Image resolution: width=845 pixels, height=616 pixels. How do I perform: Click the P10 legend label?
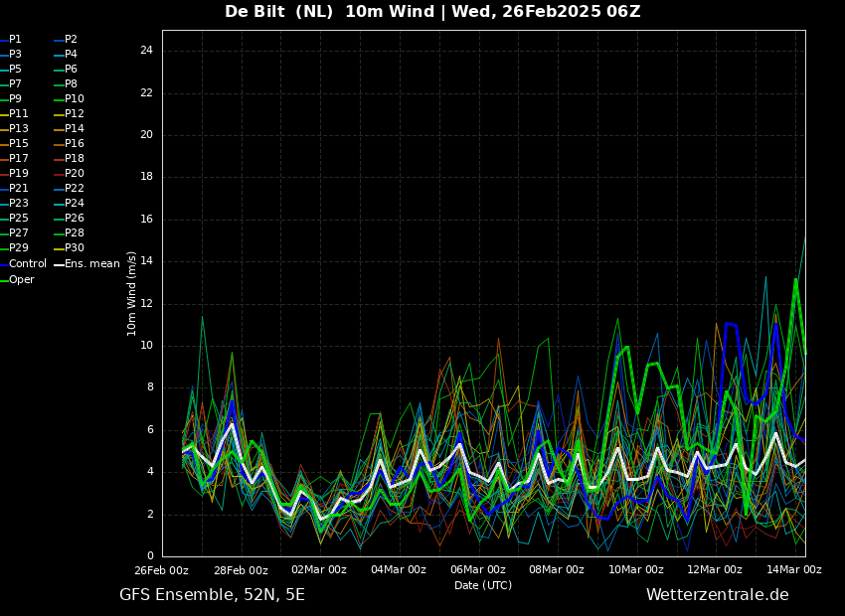[x=75, y=99]
